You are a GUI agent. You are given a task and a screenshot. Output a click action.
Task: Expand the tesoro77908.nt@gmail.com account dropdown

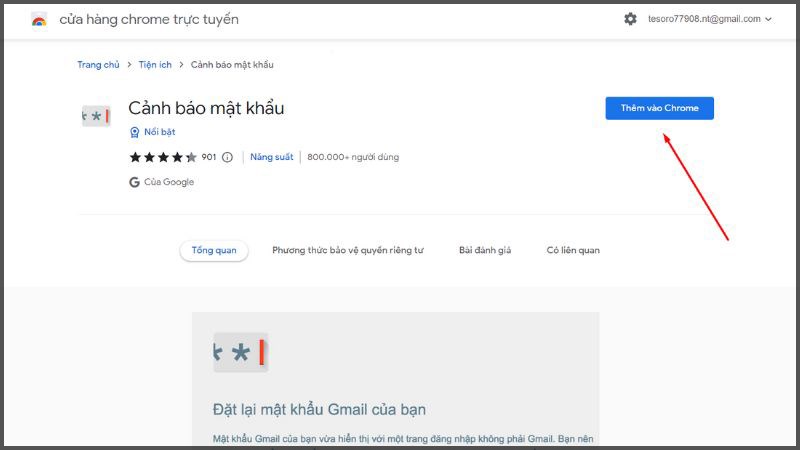pos(710,19)
